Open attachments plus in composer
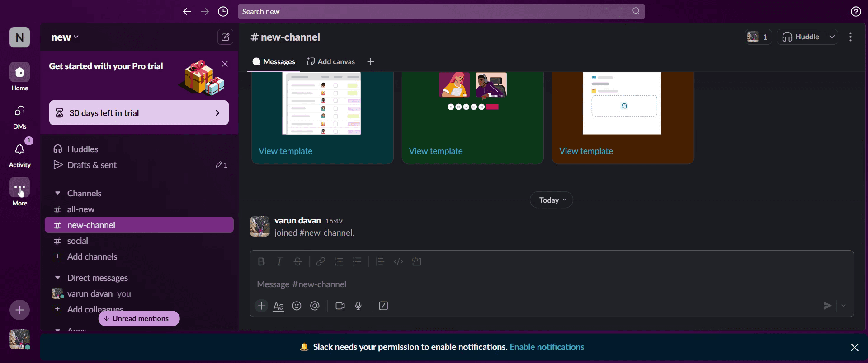868x363 pixels. (x=261, y=306)
